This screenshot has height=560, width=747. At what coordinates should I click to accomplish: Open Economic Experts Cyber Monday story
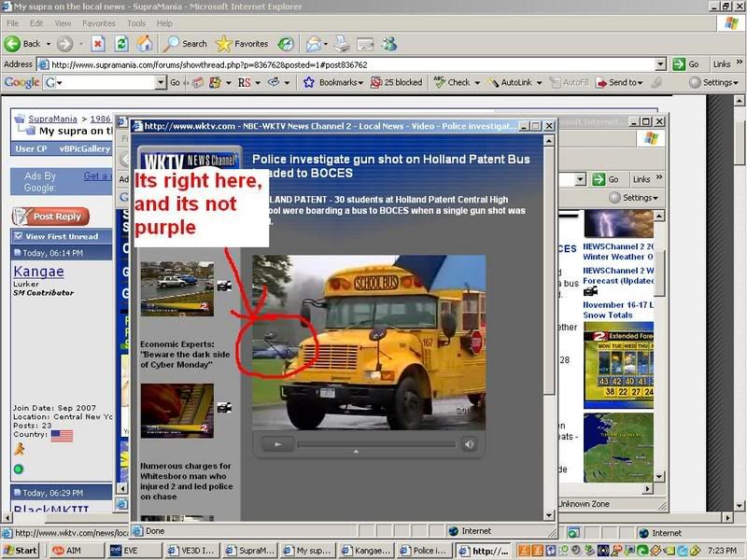point(185,355)
